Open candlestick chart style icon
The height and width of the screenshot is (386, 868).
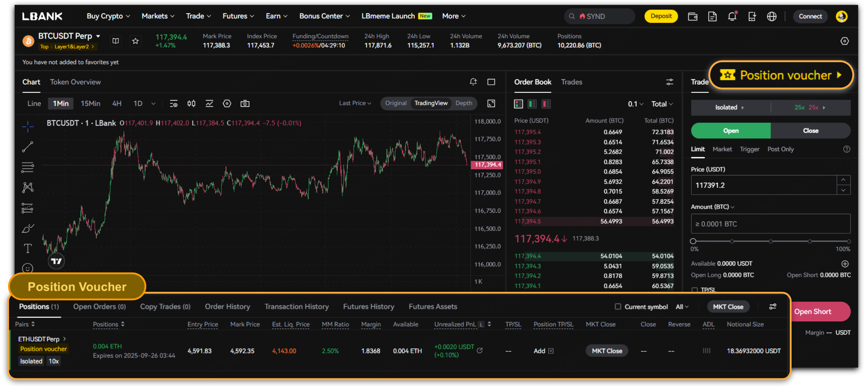coord(191,104)
